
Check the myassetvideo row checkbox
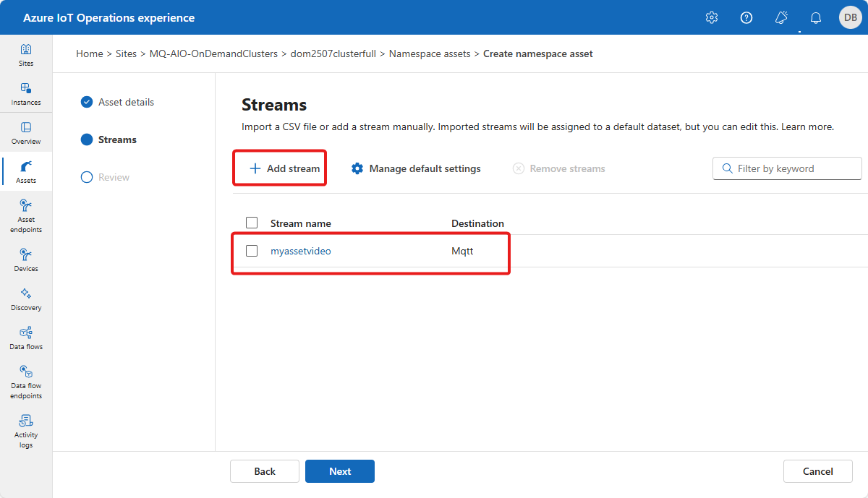(x=252, y=251)
